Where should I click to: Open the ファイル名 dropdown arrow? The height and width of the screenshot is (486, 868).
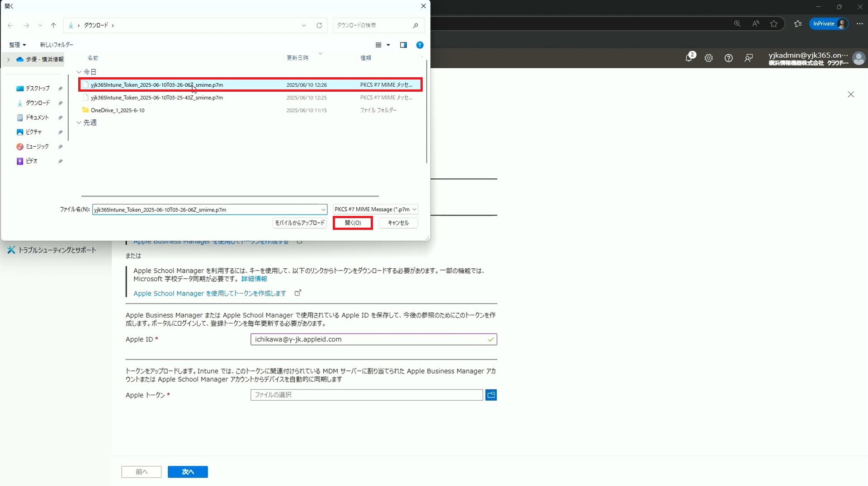(x=323, y=210)
